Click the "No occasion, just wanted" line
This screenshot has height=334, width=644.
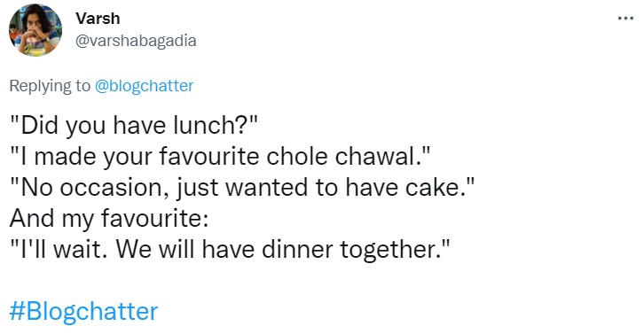(x=242, y=188)
